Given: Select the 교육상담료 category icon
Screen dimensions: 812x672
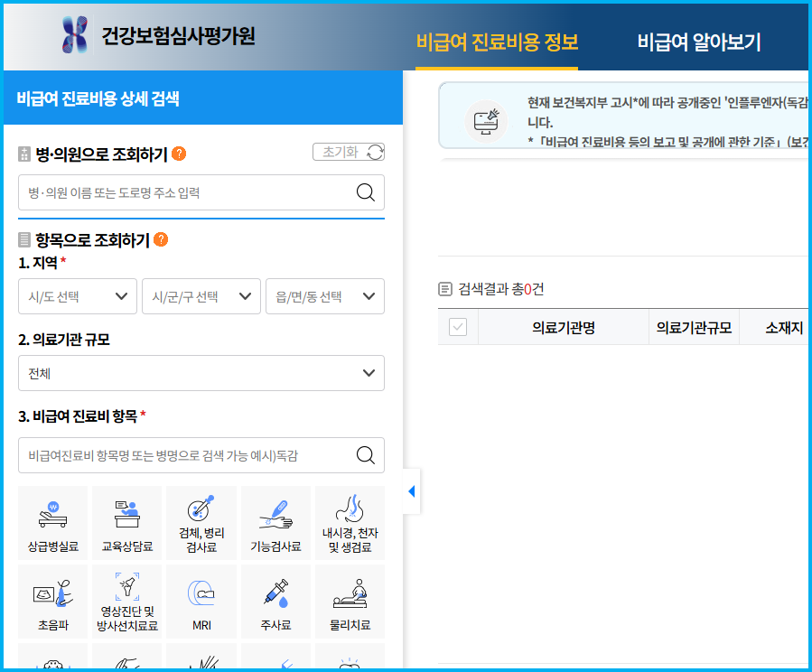Looking at the screenshot, I should (127, 523).
